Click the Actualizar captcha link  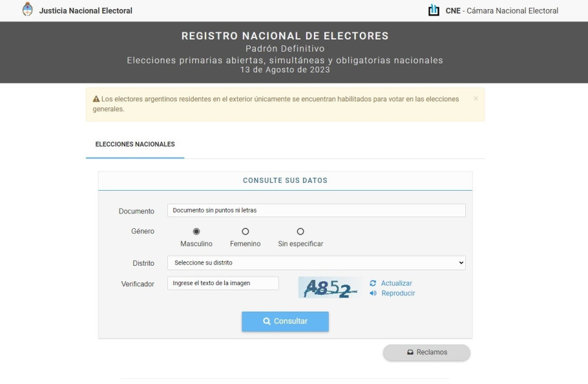(396, 283)
